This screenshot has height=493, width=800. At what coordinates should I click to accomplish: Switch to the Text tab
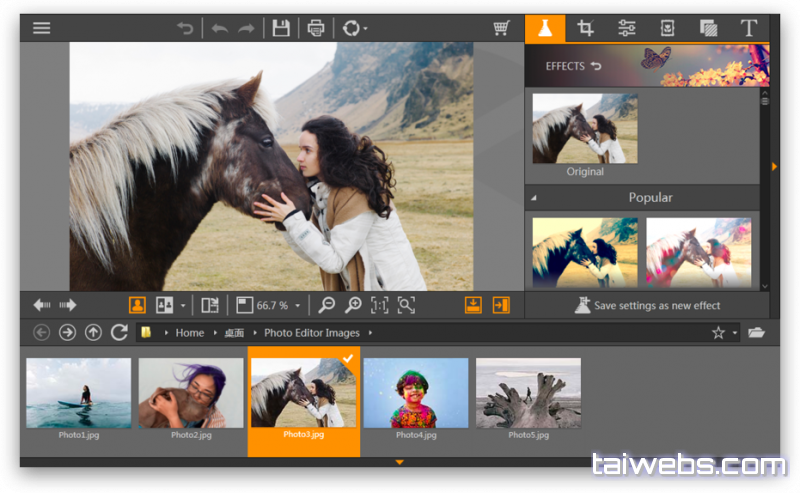[748, 28]
